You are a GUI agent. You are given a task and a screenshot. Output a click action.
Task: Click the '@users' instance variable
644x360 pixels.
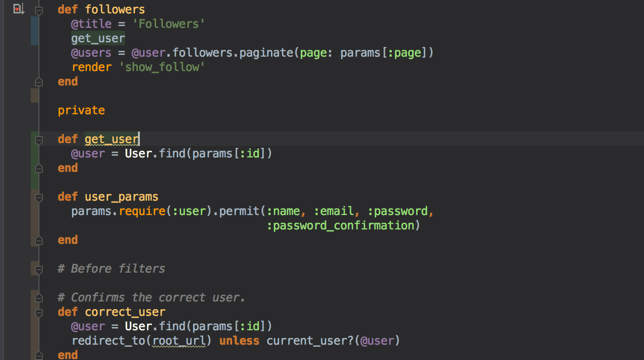point(91,53)
